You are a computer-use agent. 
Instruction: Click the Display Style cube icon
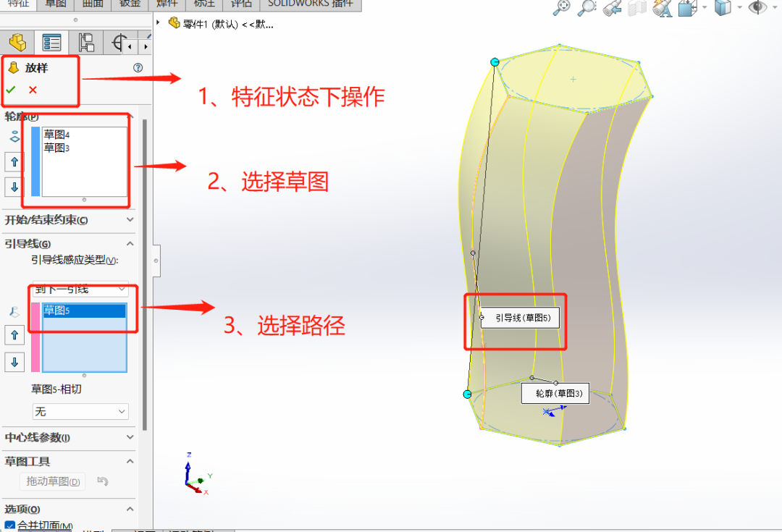(724, 9)
